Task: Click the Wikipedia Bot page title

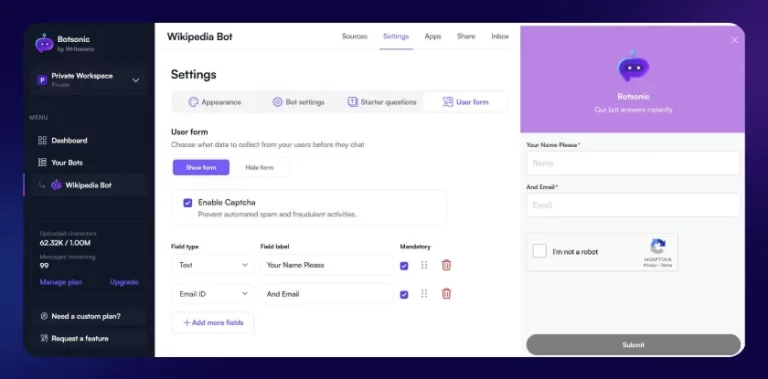Action: (x=200, y=37)
